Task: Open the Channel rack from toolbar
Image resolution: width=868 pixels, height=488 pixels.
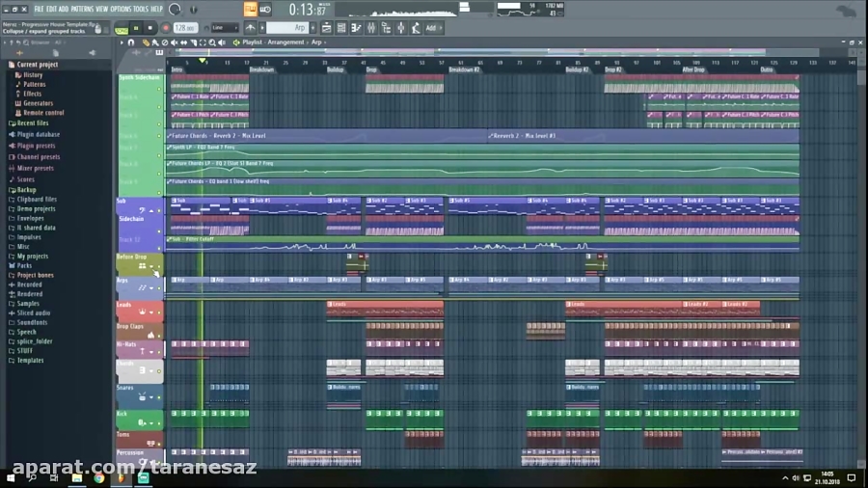Action: 341,28
